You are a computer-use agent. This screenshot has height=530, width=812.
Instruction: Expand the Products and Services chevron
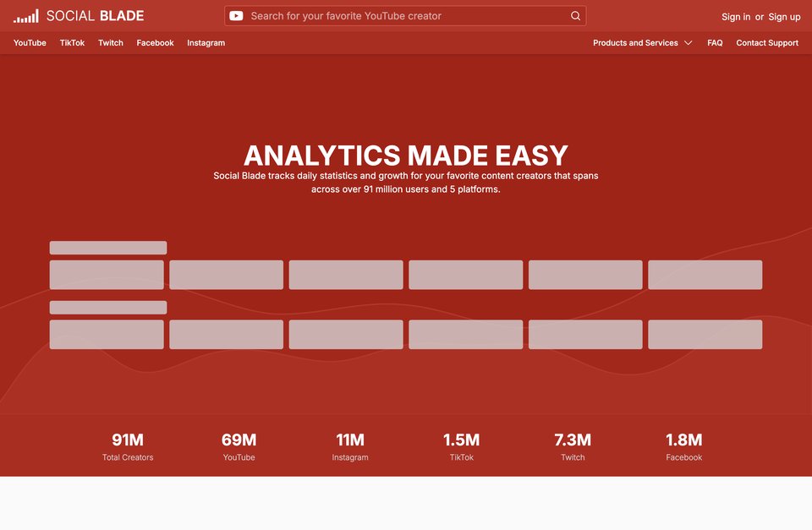(x=689, y=43)
